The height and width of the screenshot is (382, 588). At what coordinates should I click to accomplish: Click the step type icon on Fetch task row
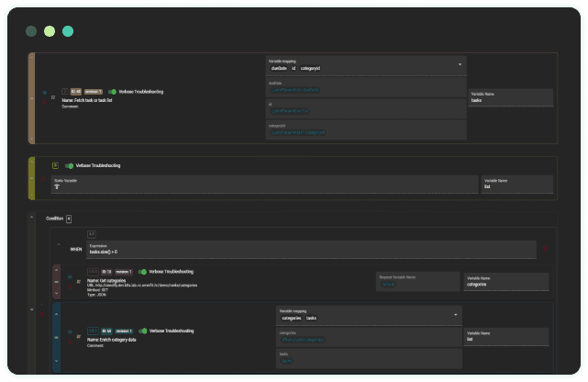pos(64,92)
